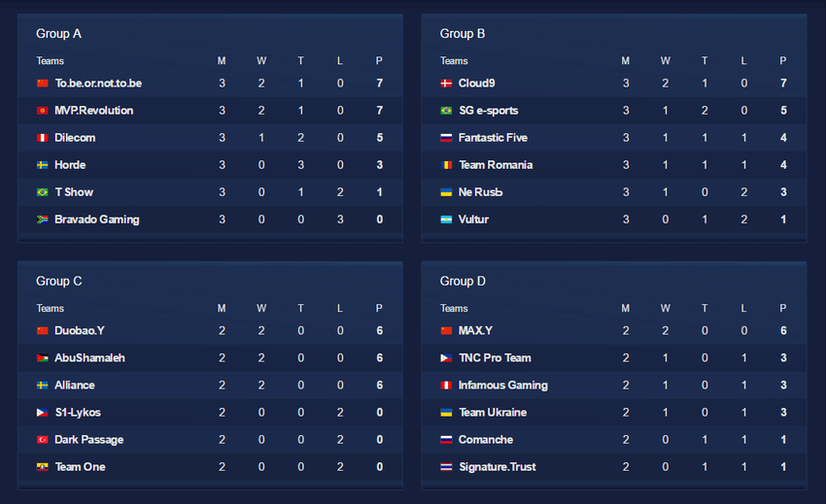Open the Infamous Gaming team link
Image resolution: width=826 pixels, height=504 pixels.
[502, 386]
